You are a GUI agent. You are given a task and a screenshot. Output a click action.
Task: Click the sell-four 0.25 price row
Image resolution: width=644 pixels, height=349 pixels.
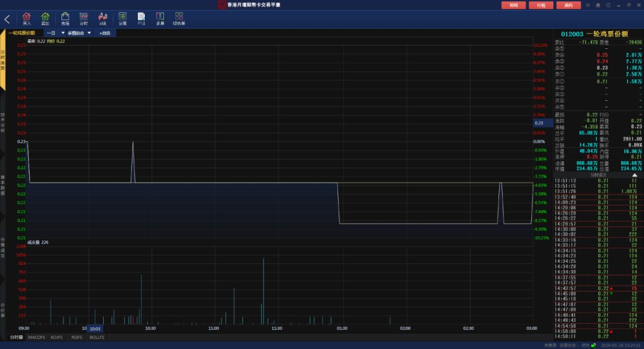tap(598, 55)
